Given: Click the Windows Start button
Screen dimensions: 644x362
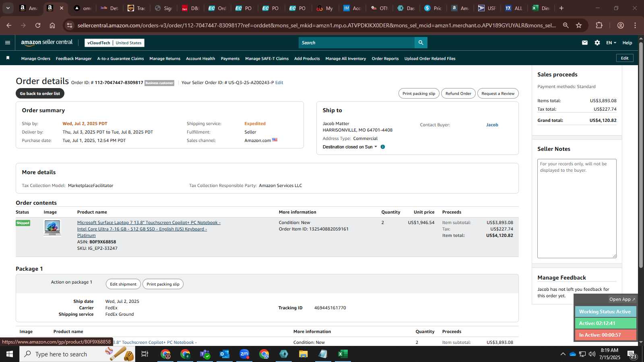Looking at the screenshot, I should coord(10,354).
